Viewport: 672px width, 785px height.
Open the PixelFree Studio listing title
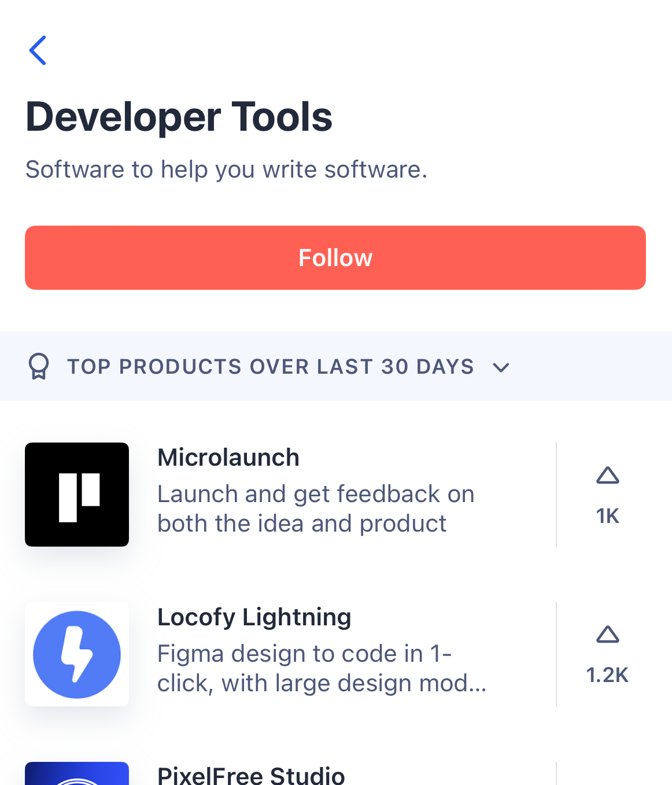click(251, 775)
